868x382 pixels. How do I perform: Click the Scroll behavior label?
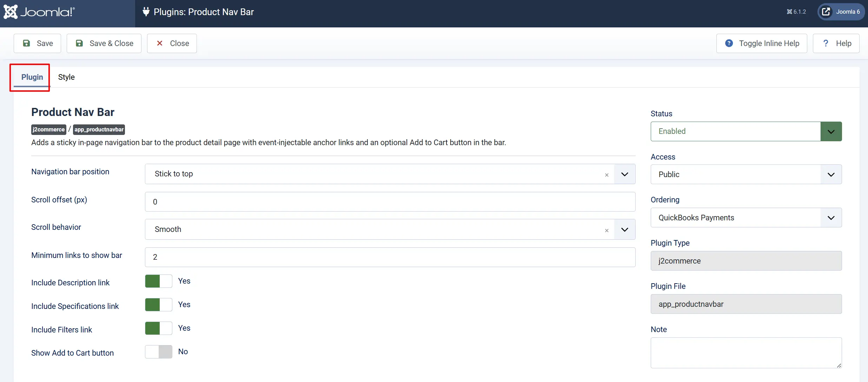(56, 227)
